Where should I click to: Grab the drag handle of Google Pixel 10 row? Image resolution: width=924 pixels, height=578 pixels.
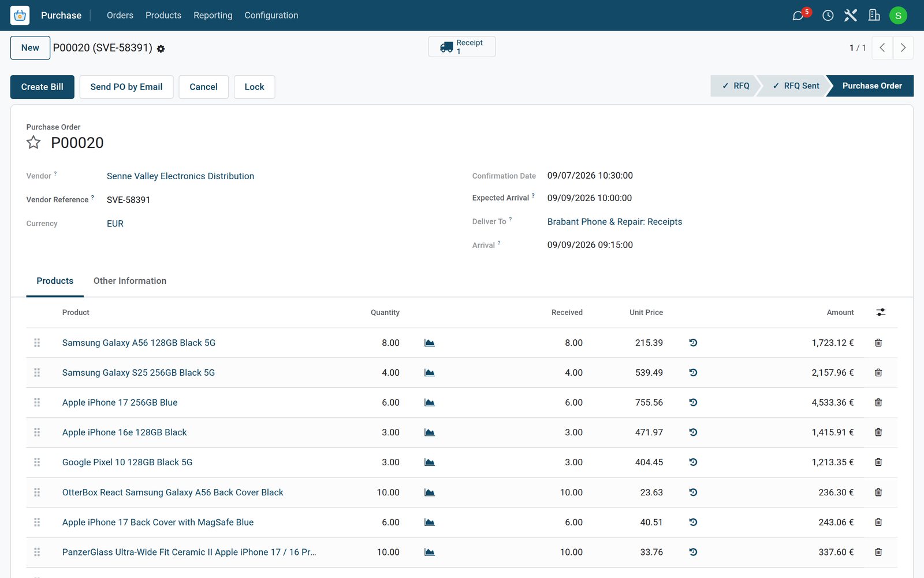point(37,462)
